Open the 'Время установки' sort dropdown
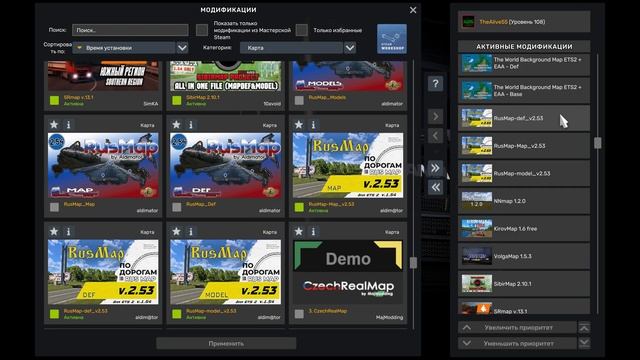640x360 pixels. (130, 48)
